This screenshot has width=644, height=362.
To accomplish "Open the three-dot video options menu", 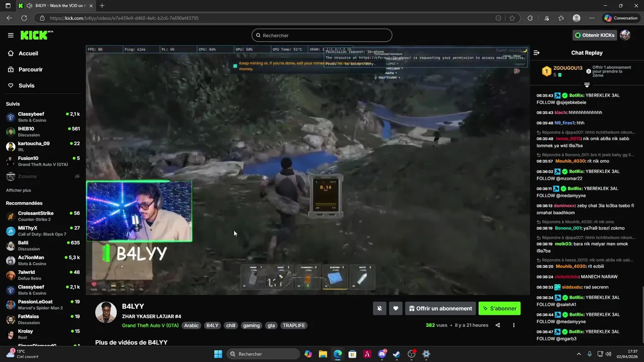I will (x=514, y=325).
